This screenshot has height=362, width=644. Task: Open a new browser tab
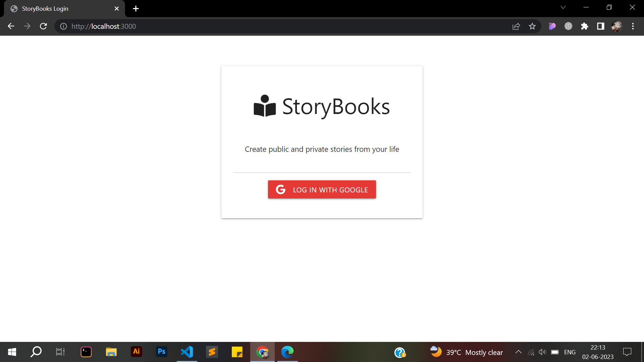(x=136, y=8)
